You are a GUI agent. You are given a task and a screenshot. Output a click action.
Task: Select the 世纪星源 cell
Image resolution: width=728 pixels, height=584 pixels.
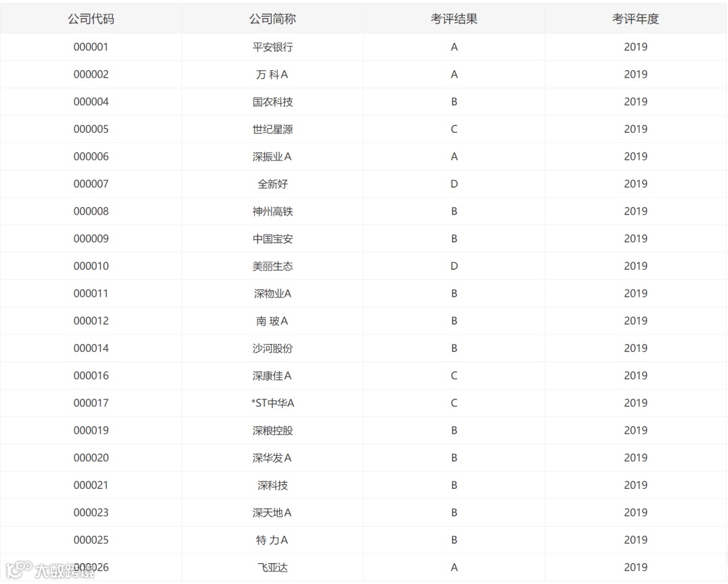272,129
